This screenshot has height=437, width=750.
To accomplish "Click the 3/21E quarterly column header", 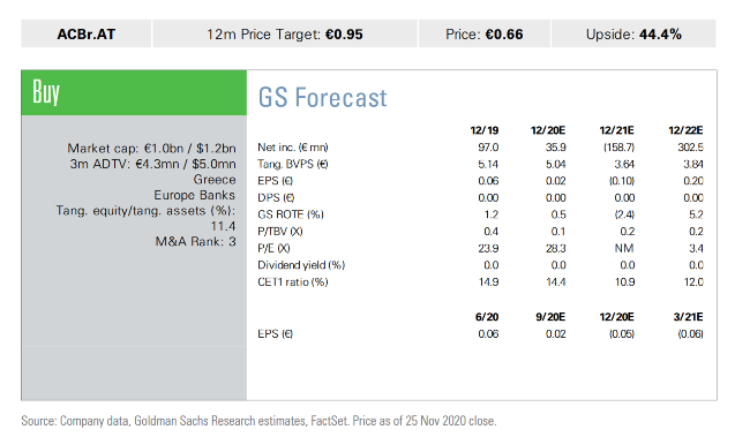I will 688,317.
